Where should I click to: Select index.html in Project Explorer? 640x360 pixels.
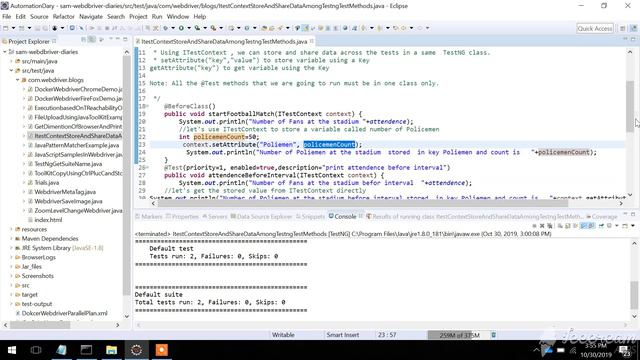[47, 220]
